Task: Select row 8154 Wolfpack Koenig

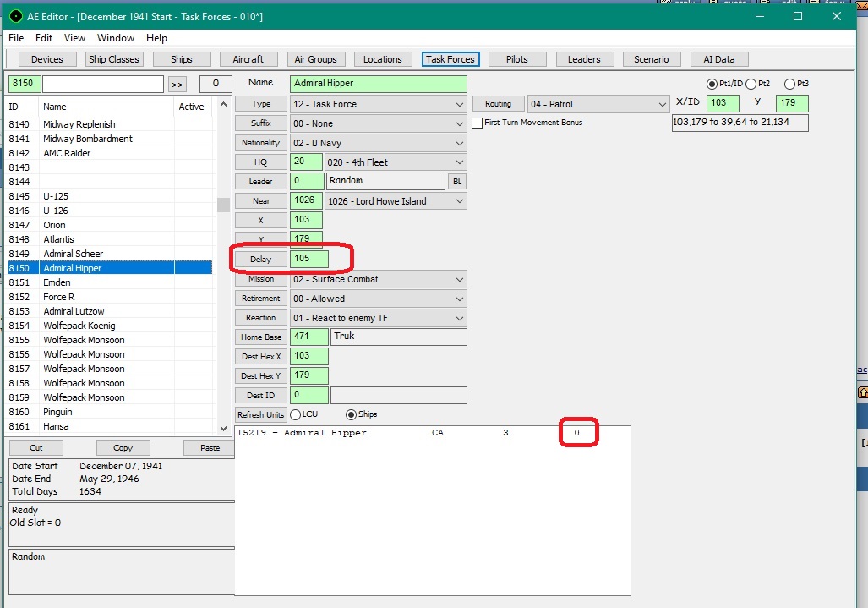Action: 110,326
